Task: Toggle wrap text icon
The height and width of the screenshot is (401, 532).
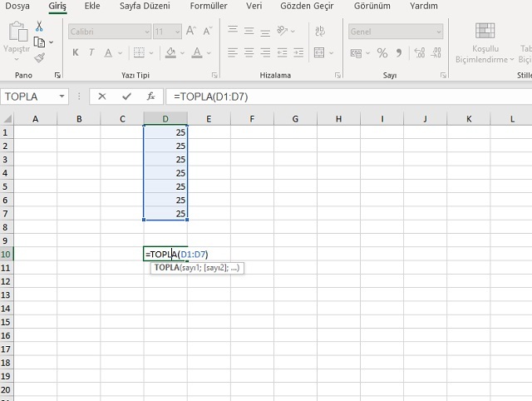Action: (319, 32)
